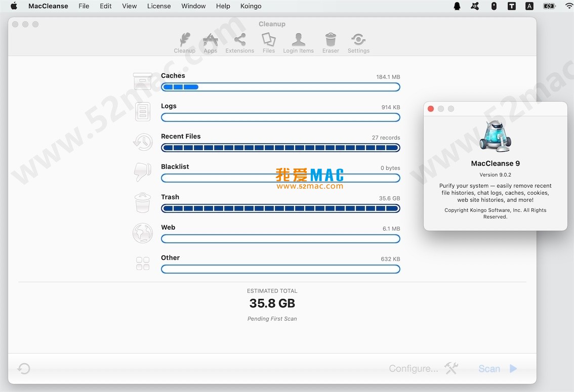Click the Caches archive box icon
This screenshot has width=574, height=392.
[x=142, y=81]
